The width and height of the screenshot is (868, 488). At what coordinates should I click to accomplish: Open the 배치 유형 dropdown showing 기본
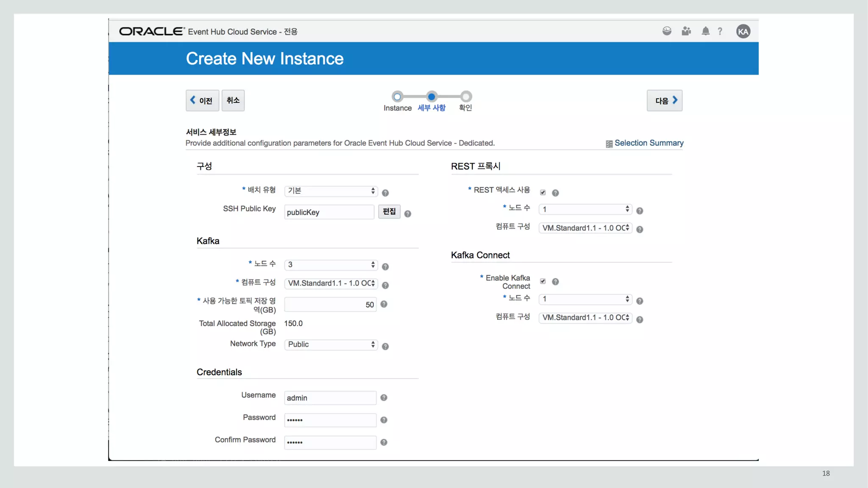(x=331, y=191)
